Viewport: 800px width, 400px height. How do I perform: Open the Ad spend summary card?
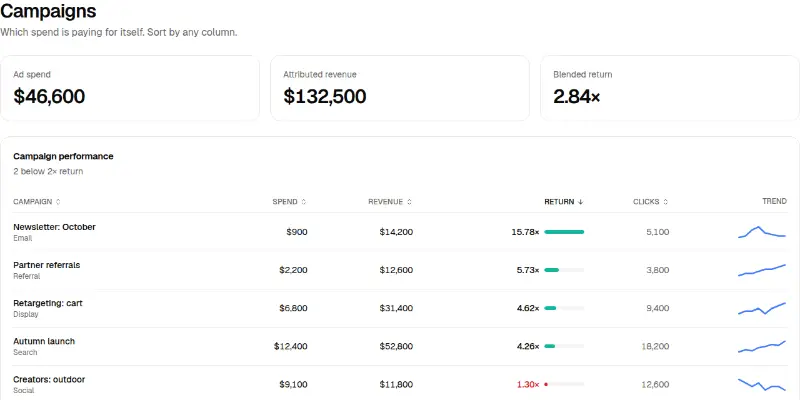click(130, 88)
